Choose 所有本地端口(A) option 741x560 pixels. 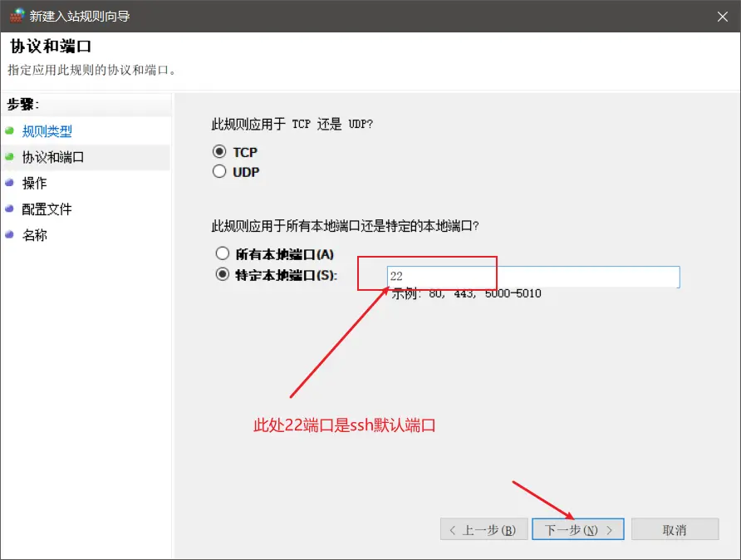223,253
